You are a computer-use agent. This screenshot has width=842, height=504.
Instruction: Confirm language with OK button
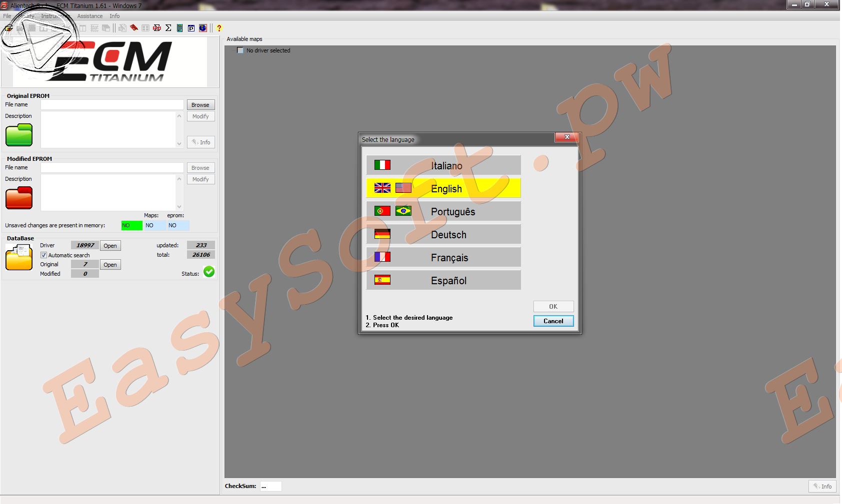(x=553, y=307)
